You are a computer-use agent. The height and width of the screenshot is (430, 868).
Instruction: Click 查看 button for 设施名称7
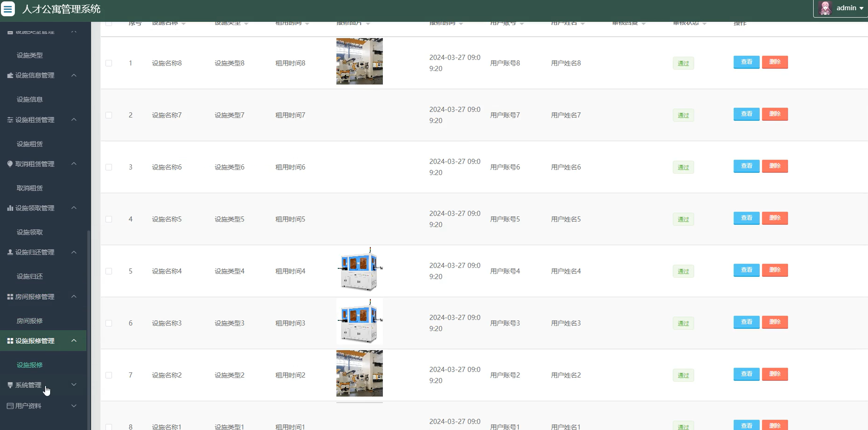(746, 114)
